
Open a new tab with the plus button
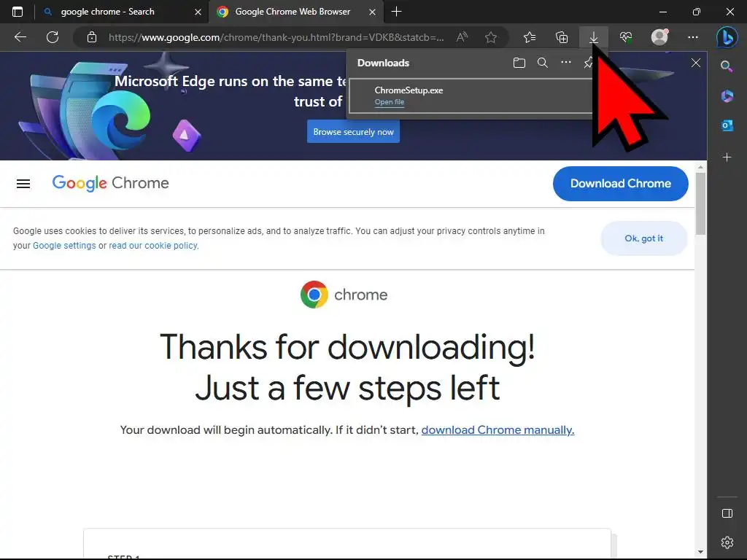(x=396, y=12)
